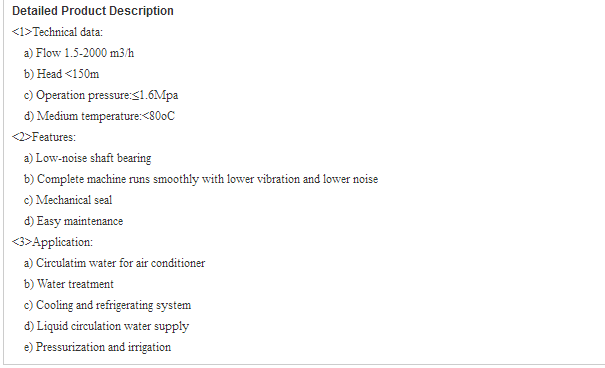
Task: Click the Flow 1.5-2000 m3/h line
Action: coord(79,53)
